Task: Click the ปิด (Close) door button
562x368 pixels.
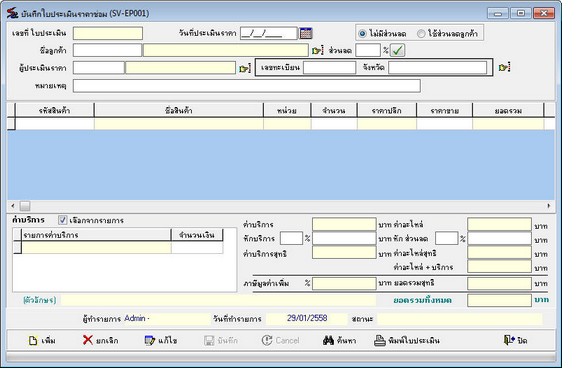Action: (x=515, y=340)
